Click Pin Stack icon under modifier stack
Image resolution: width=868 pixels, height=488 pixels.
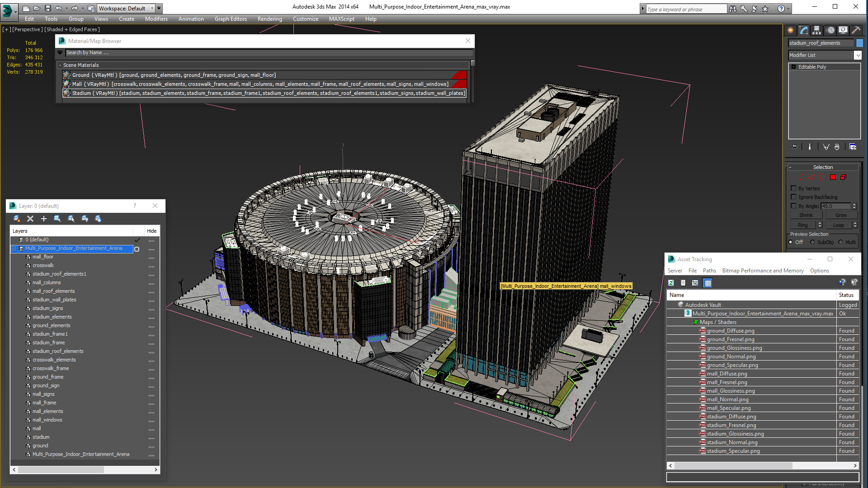(x=794, y=147)
